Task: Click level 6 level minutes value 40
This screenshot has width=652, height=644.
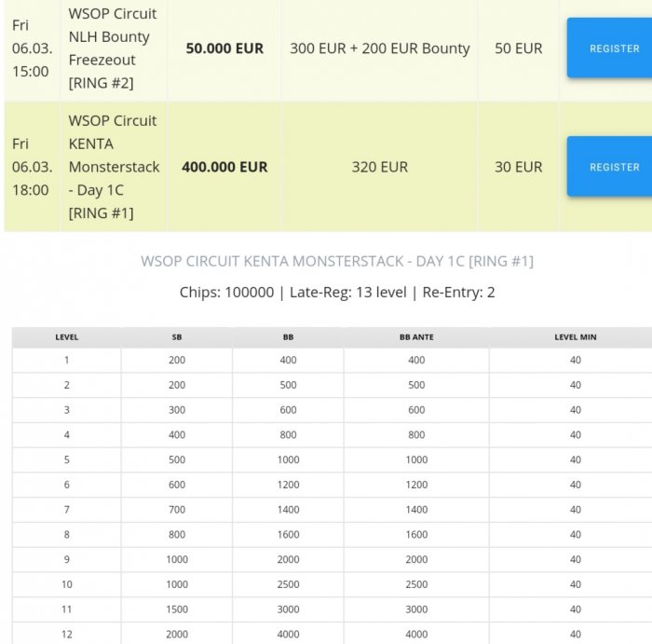Action: 575,485
